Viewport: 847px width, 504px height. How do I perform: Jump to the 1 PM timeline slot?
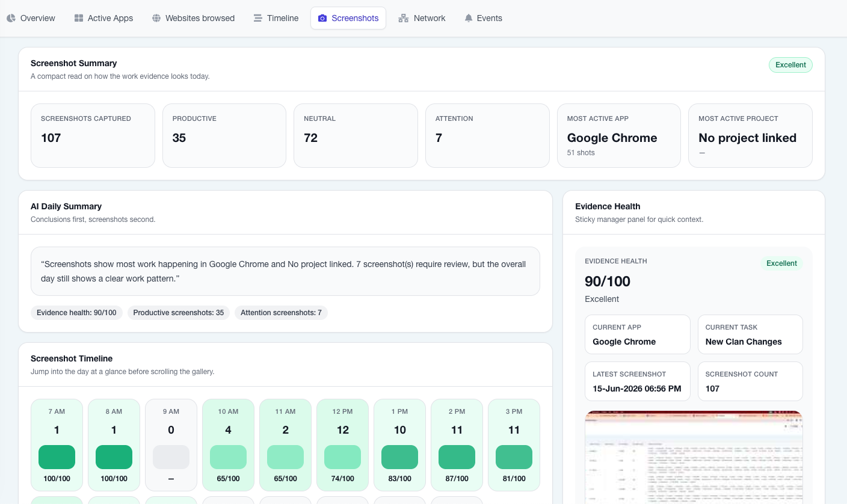[x=399, y=445]
